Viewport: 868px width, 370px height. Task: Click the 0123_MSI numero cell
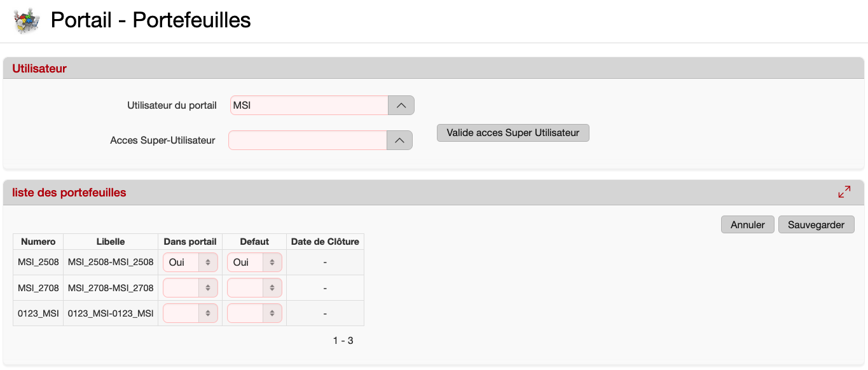pyautogui.click(x=38, y=313)
